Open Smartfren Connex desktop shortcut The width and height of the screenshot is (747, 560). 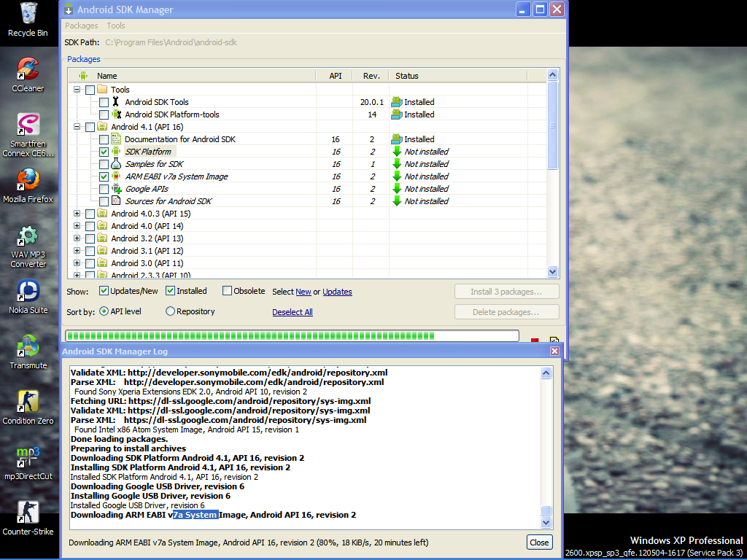click(x=28, y=135)
